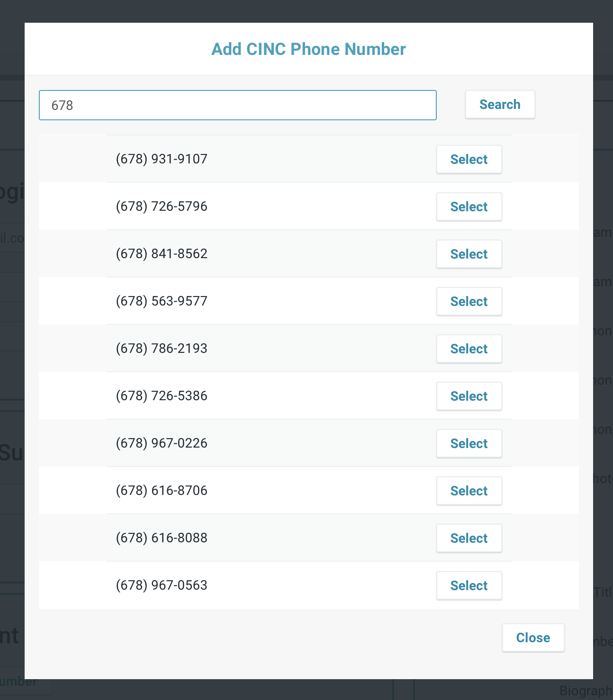
Task: Click the area code search input field
Action: click(237, 105)
